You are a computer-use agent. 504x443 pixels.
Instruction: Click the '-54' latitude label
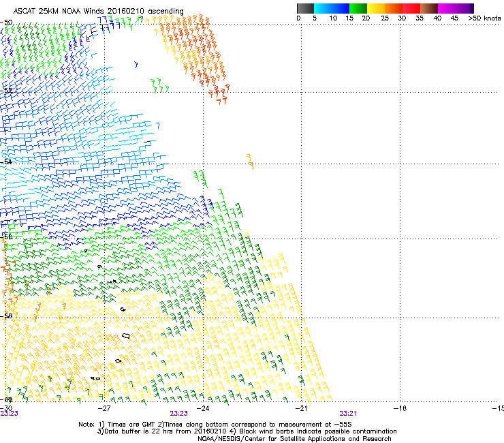tap(6, 162)
